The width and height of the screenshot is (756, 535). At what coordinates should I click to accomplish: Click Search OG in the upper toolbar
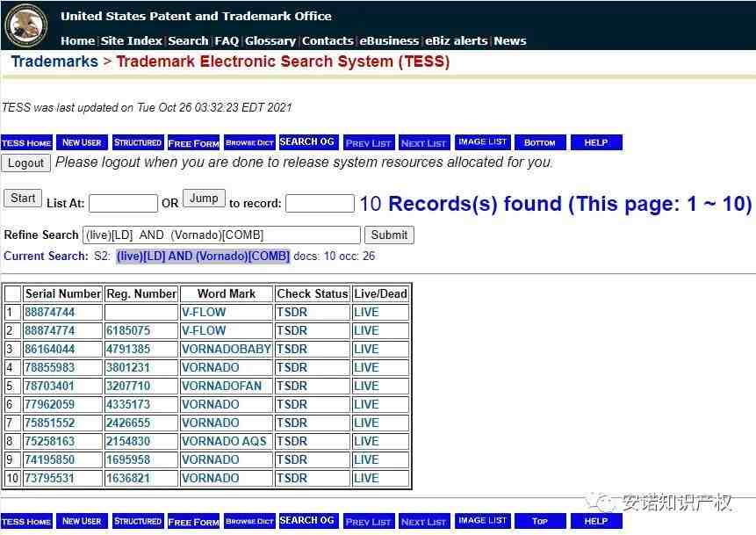307,142
